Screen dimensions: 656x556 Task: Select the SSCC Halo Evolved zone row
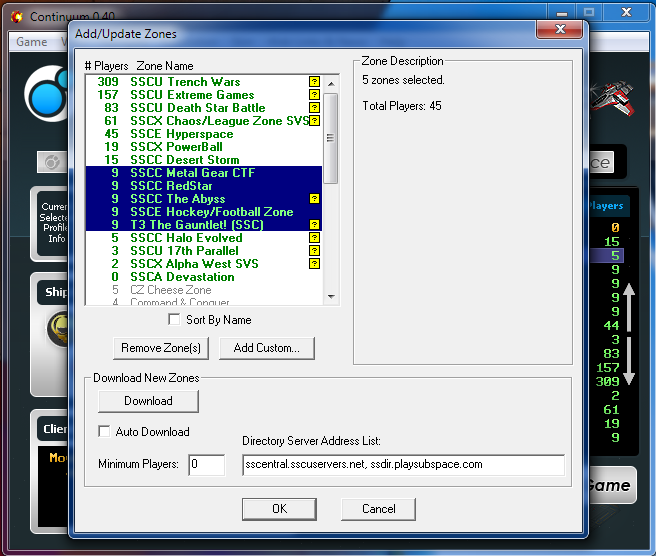pos(204,238)
